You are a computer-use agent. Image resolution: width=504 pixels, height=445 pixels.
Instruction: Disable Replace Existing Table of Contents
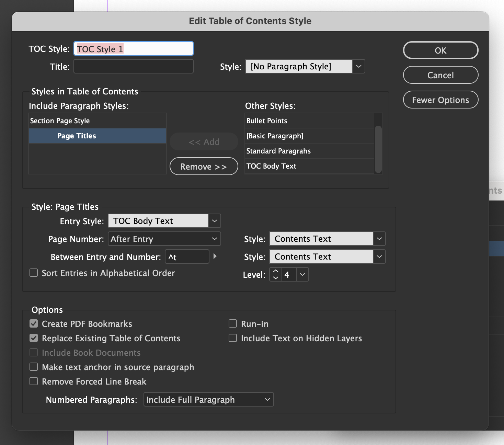pyautogui.click(x=33, y=338)
